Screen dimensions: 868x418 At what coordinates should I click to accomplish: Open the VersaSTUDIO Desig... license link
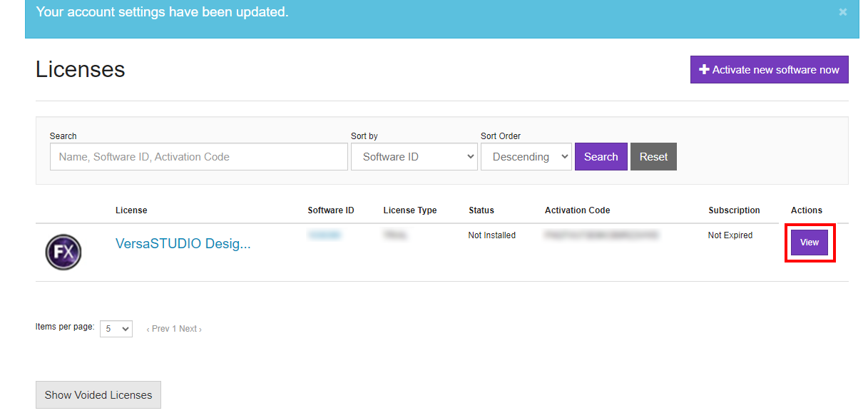[x=183, y=244]
